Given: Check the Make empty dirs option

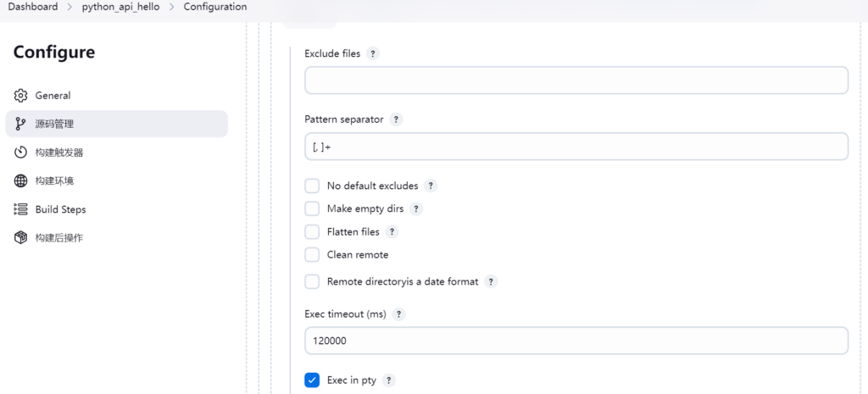Looking at the screenshot, I should pos(312,208).
